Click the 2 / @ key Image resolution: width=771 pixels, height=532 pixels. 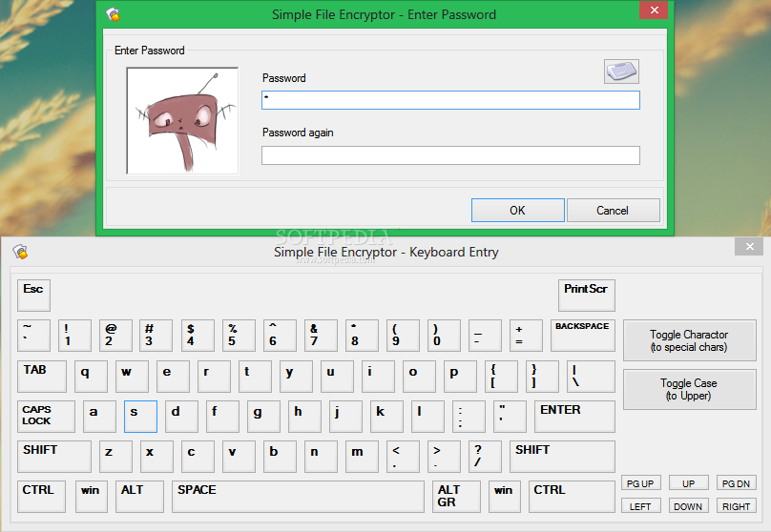[x=115, y=336]
